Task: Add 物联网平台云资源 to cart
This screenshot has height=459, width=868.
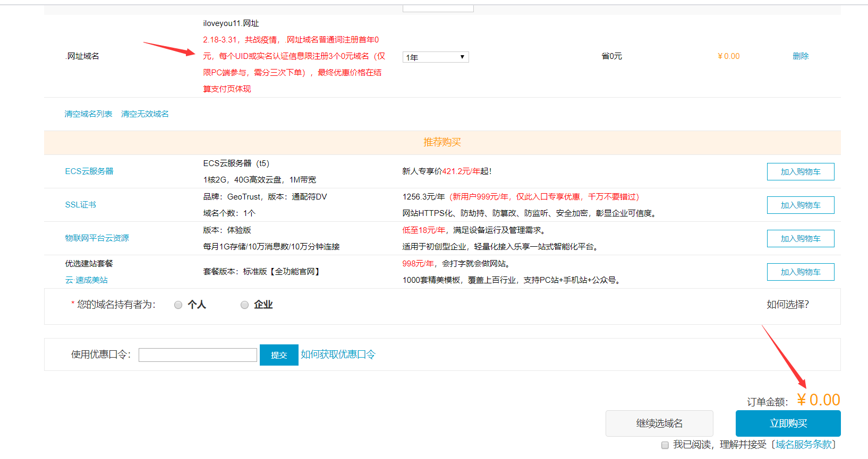Action: (x=801, y=239)
